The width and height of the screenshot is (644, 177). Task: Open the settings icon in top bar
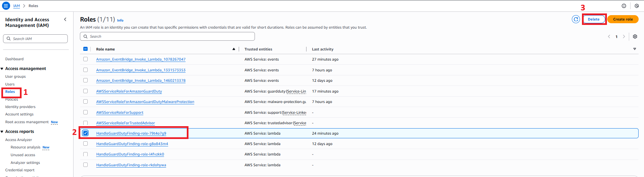tap(637, 6)
